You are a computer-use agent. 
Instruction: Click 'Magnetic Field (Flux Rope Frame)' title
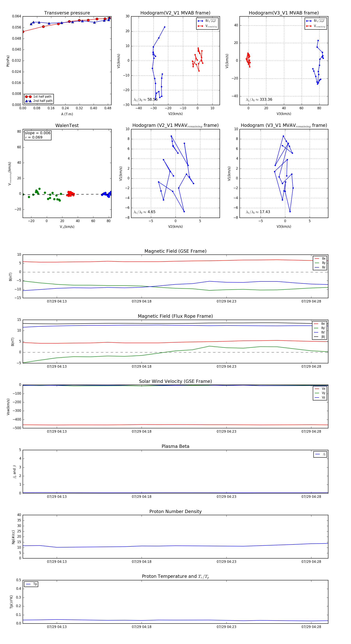[175, 316]
